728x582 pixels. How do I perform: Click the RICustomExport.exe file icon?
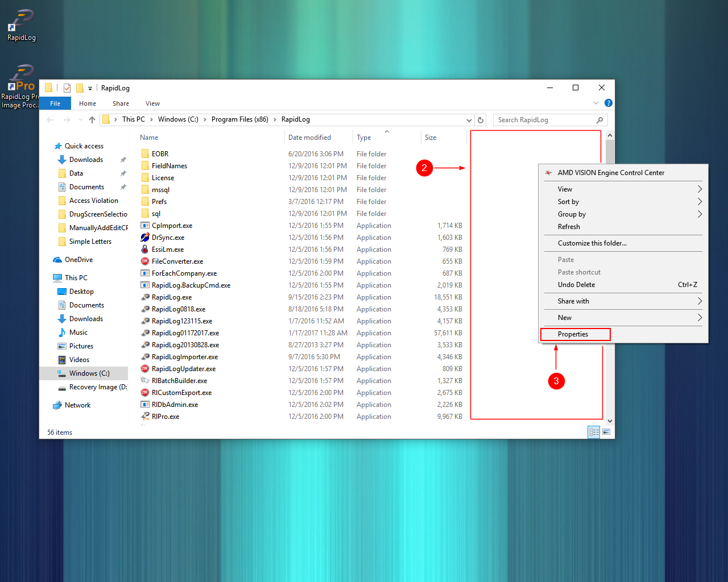coord(145,393)
